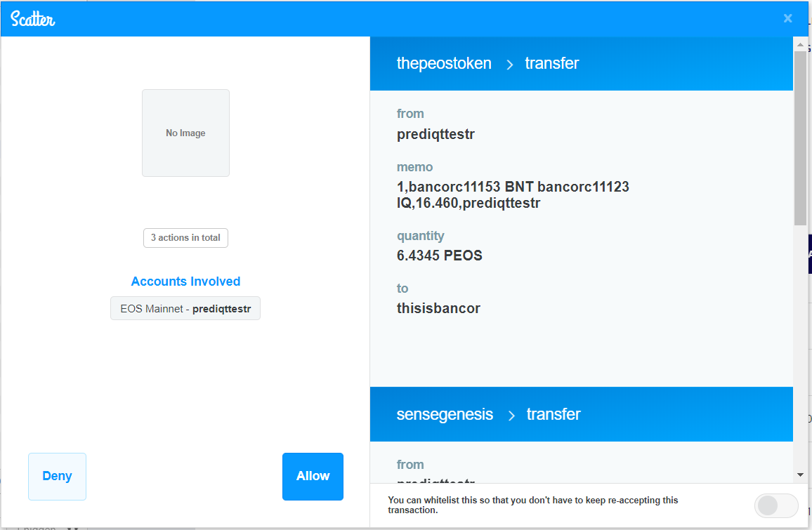The image size is (812, 530).
Task: Click transfer in the thepeostoken header
Action: pyautogui.click(x=551, y=63)
